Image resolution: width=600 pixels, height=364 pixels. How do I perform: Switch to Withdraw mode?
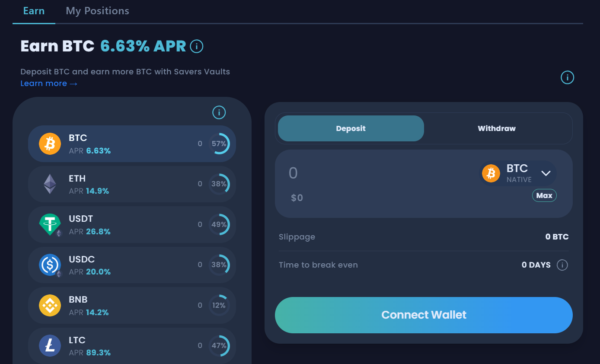pyautogui.click(x=496, y=128)
